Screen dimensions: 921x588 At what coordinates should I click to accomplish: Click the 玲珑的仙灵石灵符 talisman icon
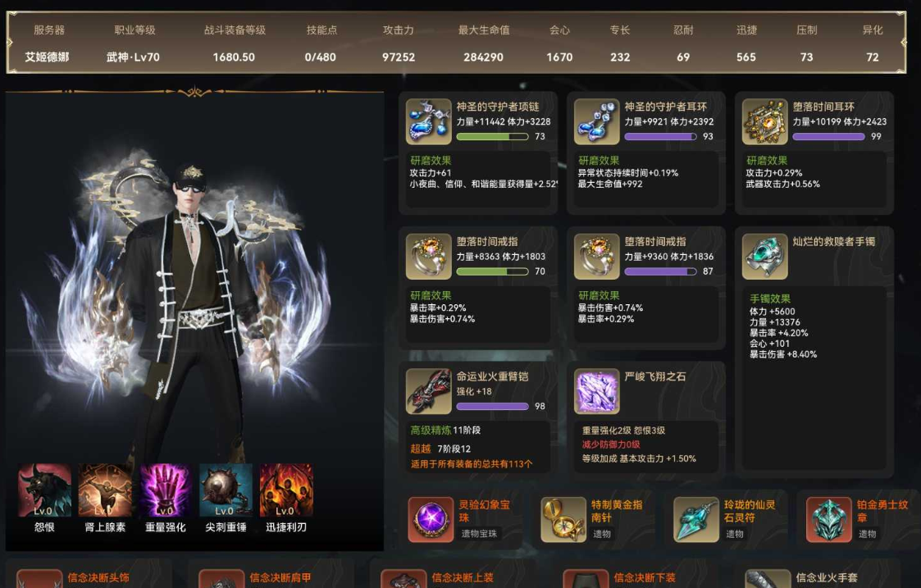coord(696,519)
